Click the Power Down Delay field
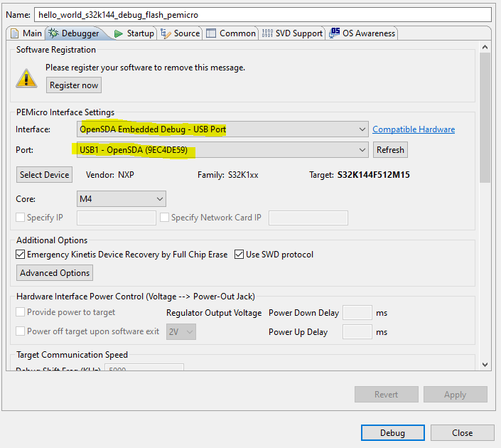This screenshot has width=501, height=448. click(x=357, y=313)
